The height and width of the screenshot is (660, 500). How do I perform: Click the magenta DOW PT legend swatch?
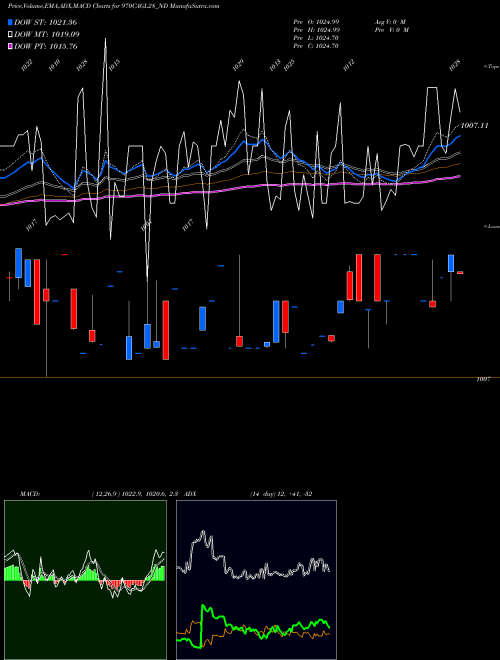(10, 46)
